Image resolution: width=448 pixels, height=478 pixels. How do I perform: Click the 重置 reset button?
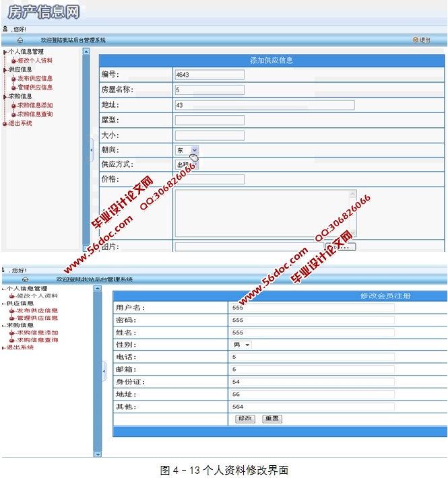click(x=272, y=418)
